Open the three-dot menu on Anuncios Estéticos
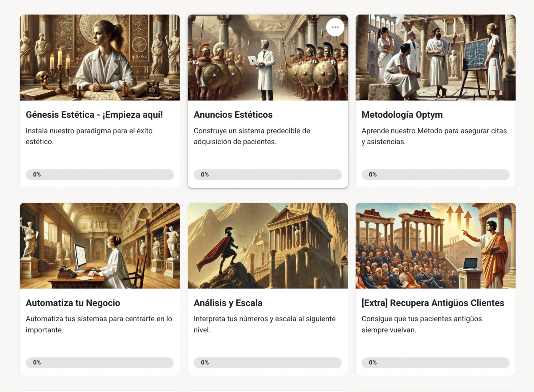This screenshot has width=534, height=392. (x=335, y=27)
